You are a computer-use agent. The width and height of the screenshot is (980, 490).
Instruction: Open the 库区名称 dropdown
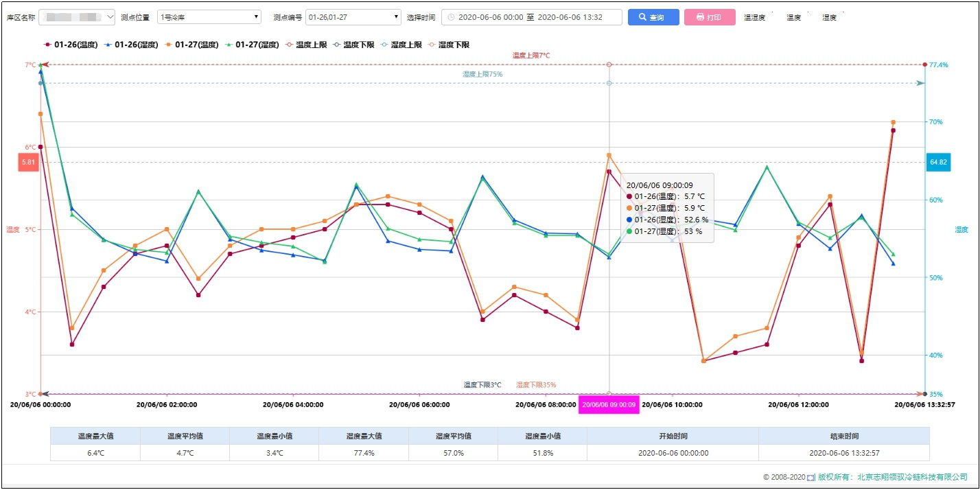(x=77, y=17)
